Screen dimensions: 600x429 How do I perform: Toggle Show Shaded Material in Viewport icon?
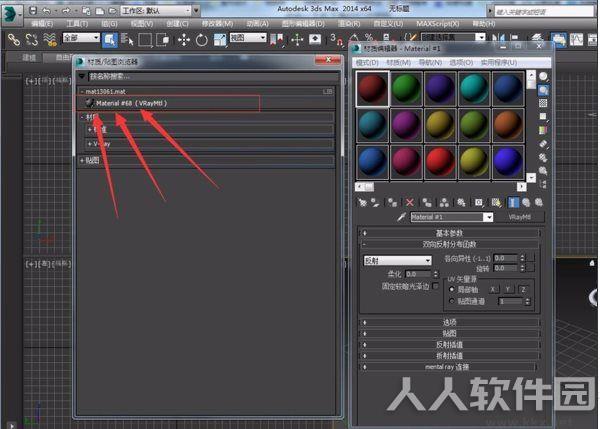click(496, 202)
